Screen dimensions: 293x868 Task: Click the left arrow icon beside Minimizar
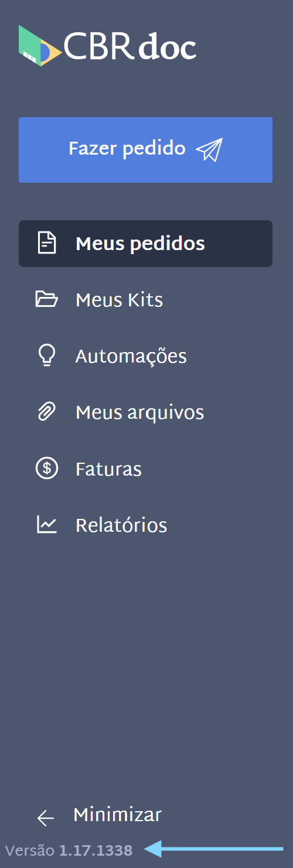tap(45, 818)
